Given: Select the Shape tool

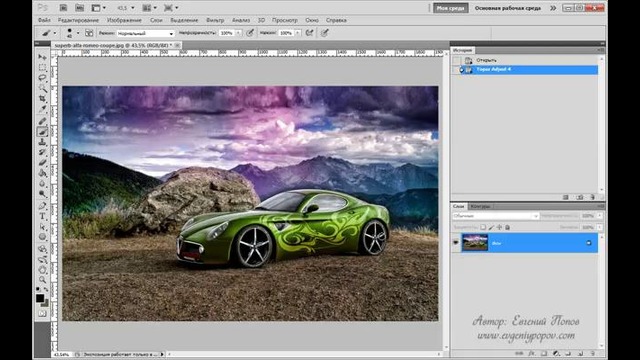Looking at the screenshot, I should coord(42,237).
